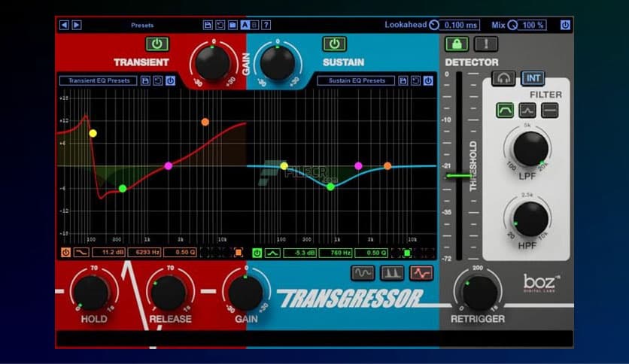Image resolution: width=629 pixels, height=364 pixels.
Task: Select magenta node on Sustain EQ
Action: click(358, 165)
